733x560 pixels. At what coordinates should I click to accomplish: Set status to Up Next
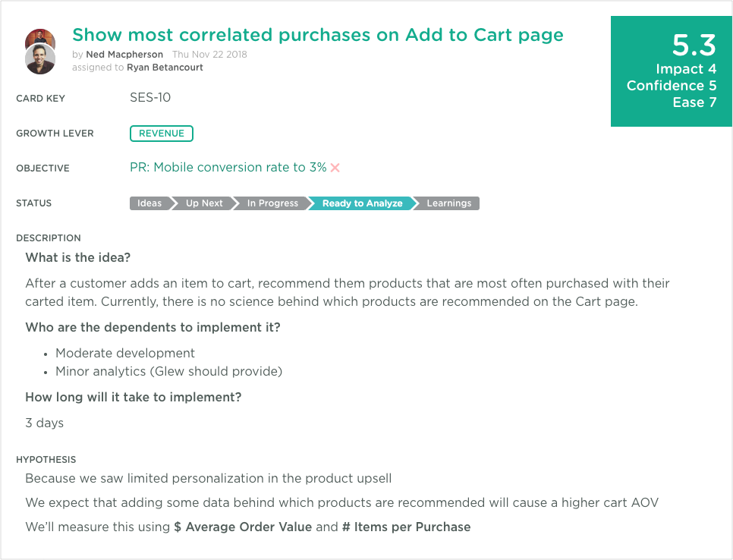204,203
